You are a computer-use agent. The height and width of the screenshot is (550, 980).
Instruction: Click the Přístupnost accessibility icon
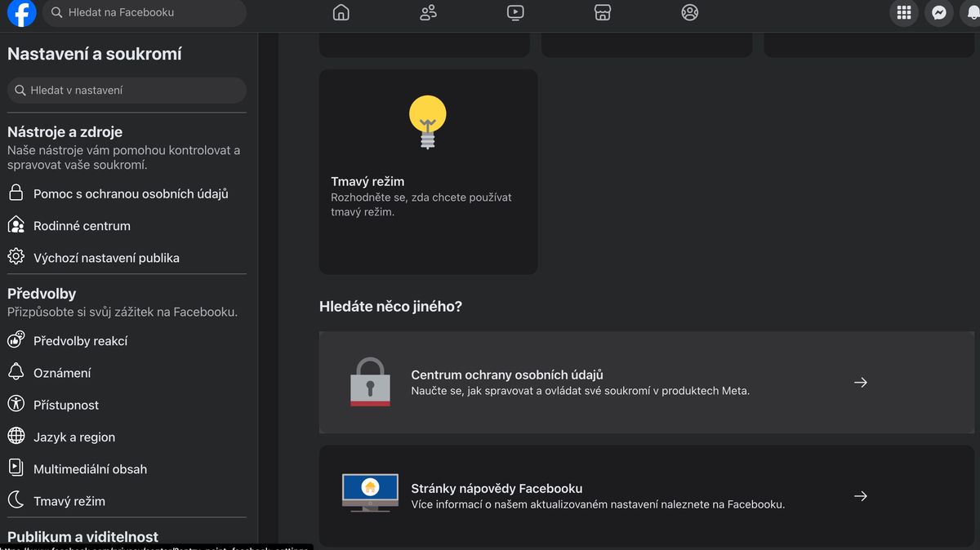point(16,404)
